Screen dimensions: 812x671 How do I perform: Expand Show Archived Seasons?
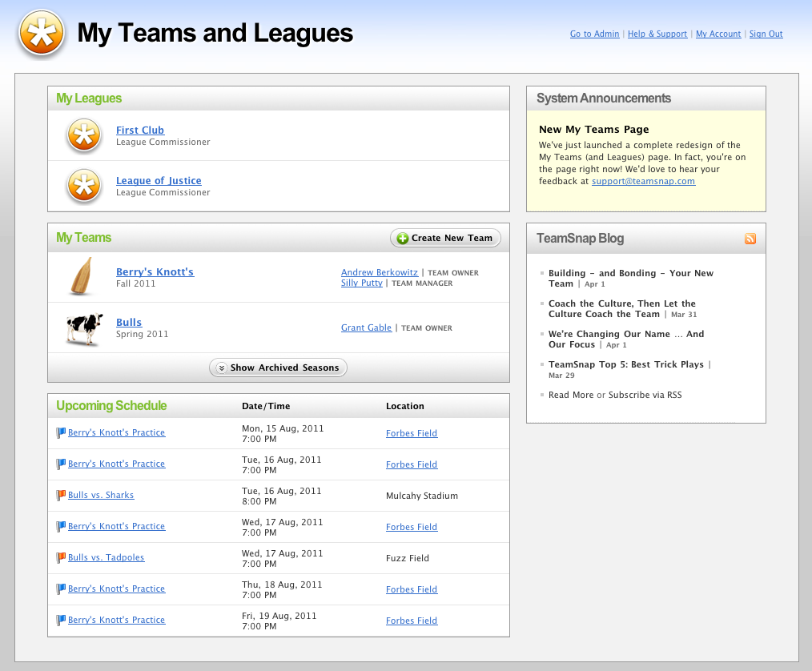point(278,367)
